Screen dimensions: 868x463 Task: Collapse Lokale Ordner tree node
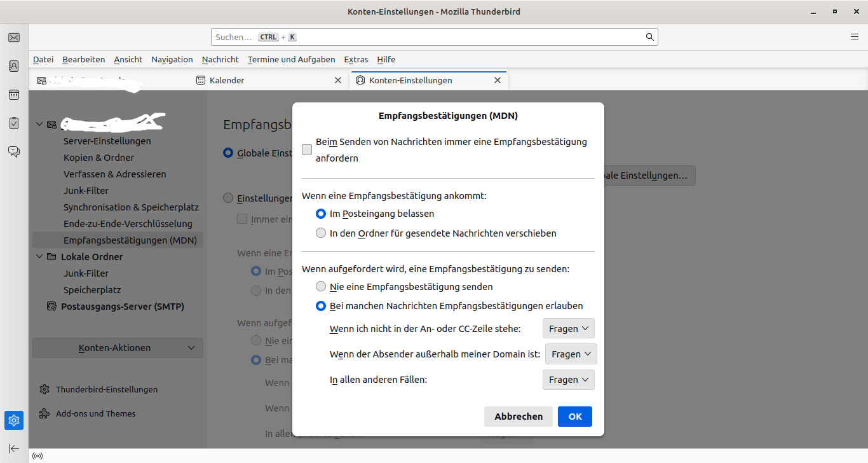click(x=39, y=257)
